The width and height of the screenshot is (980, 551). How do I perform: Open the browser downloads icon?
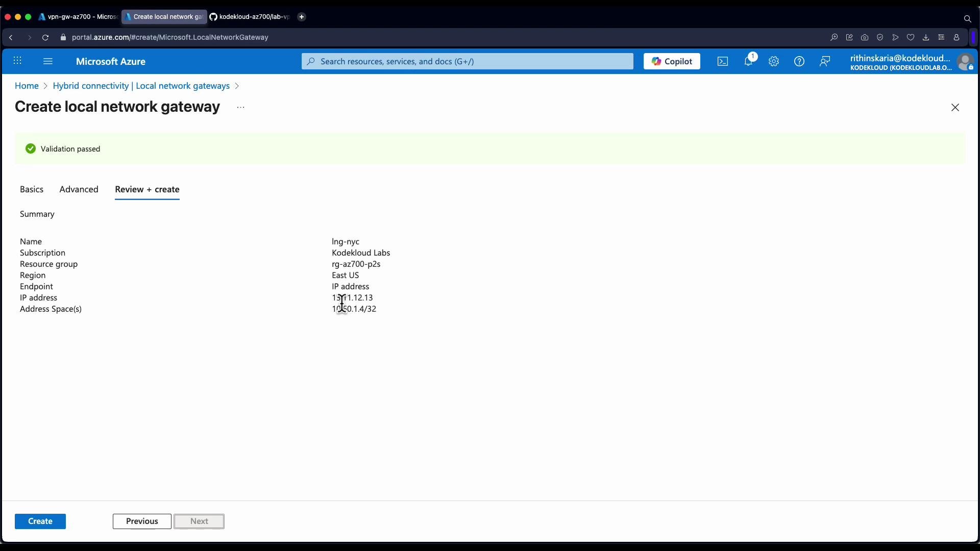click(x=926, y=38)
